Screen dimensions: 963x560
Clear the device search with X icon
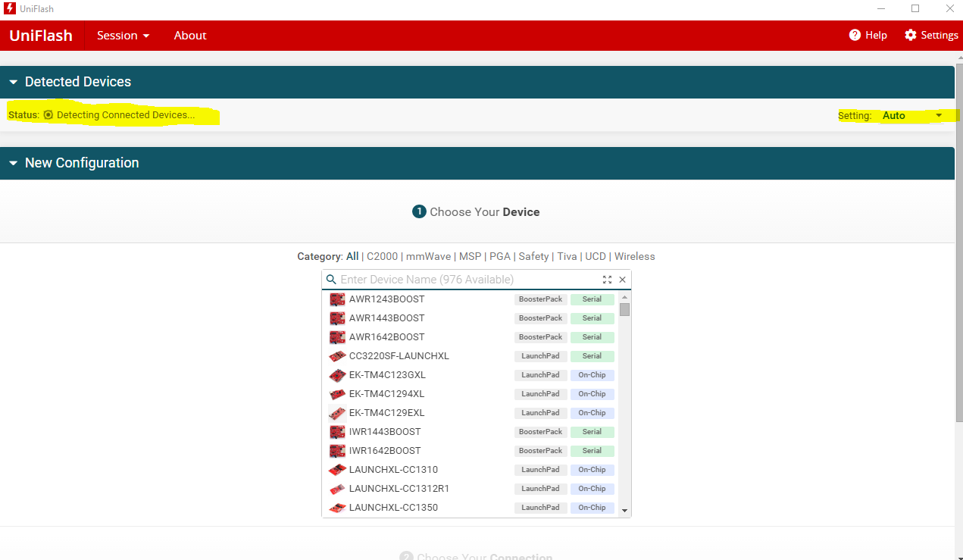pos(623,280)
